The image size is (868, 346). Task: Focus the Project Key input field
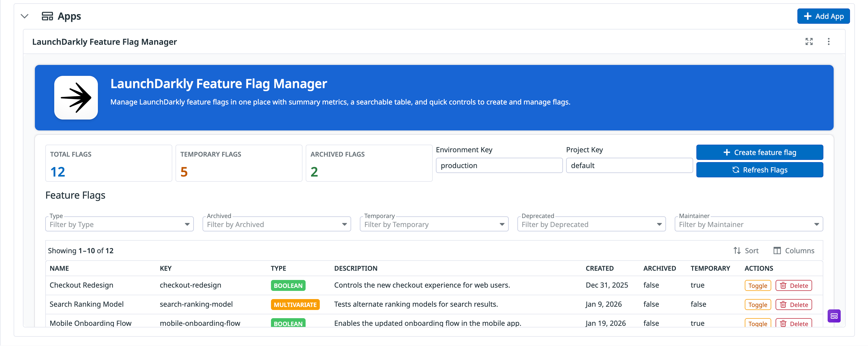[629, 166]
